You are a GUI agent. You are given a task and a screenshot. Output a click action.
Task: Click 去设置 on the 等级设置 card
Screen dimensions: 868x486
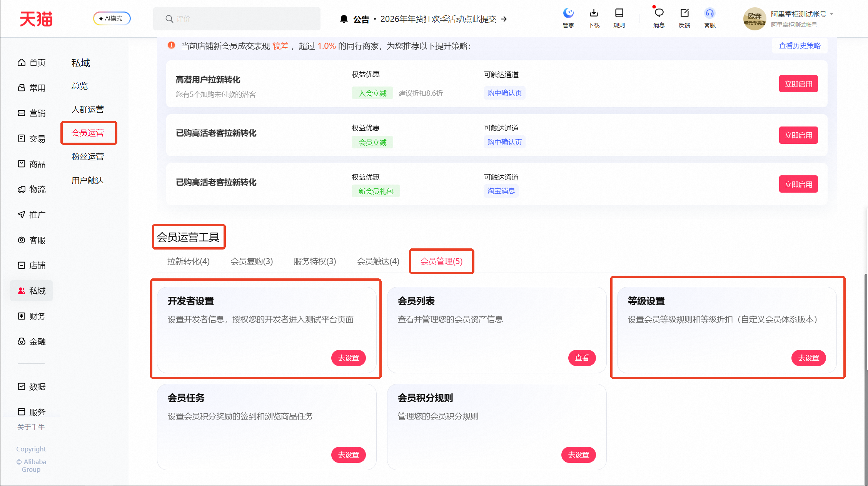click(x=808, y=358)
